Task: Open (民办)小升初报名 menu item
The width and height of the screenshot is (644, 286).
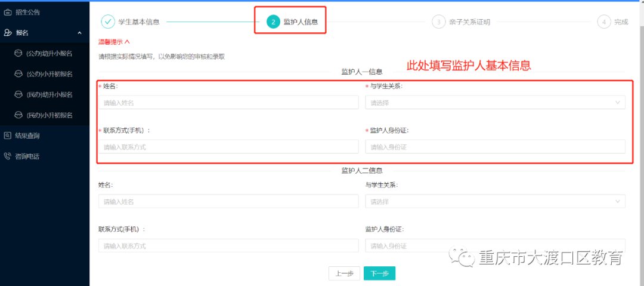Action: [x=49, y=115]
